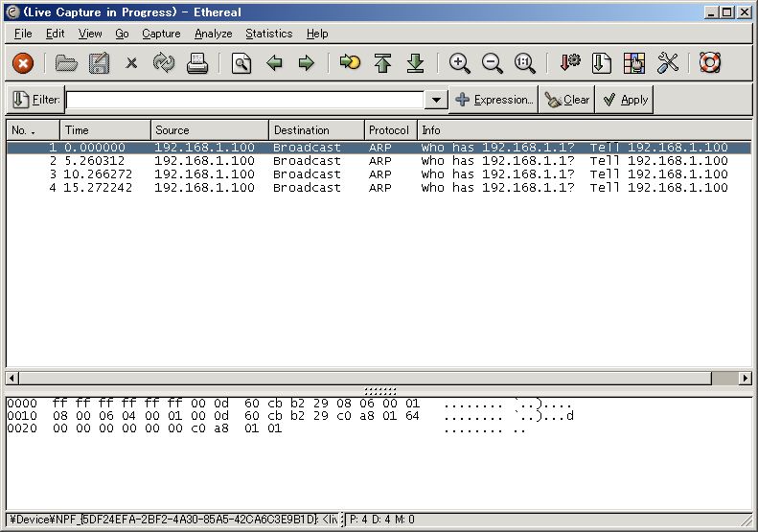Open the Help menu
This screenshot has height=532, width=758.
pyautogui.click(x=317, y=34)
